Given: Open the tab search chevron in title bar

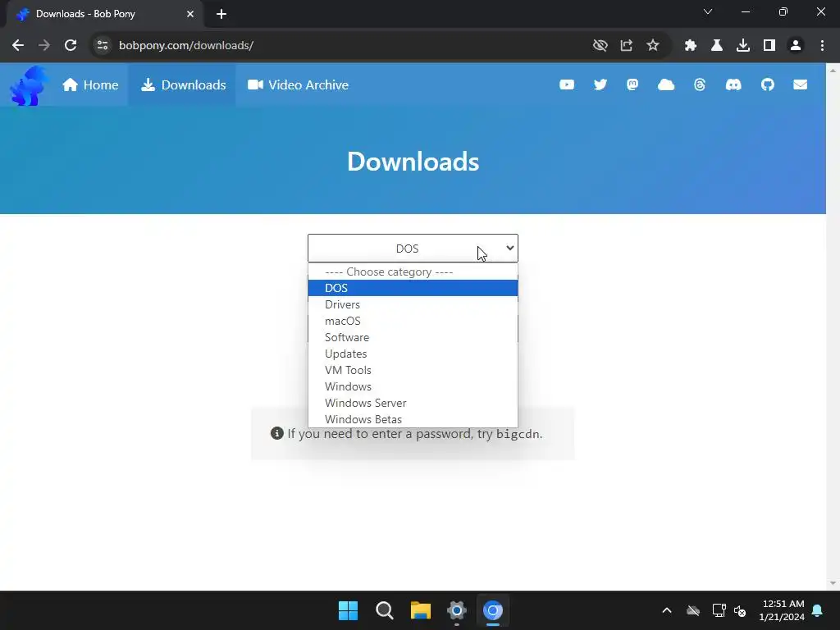Looking at the screenshot, I should pyautogui.click(x=708, y=11).
